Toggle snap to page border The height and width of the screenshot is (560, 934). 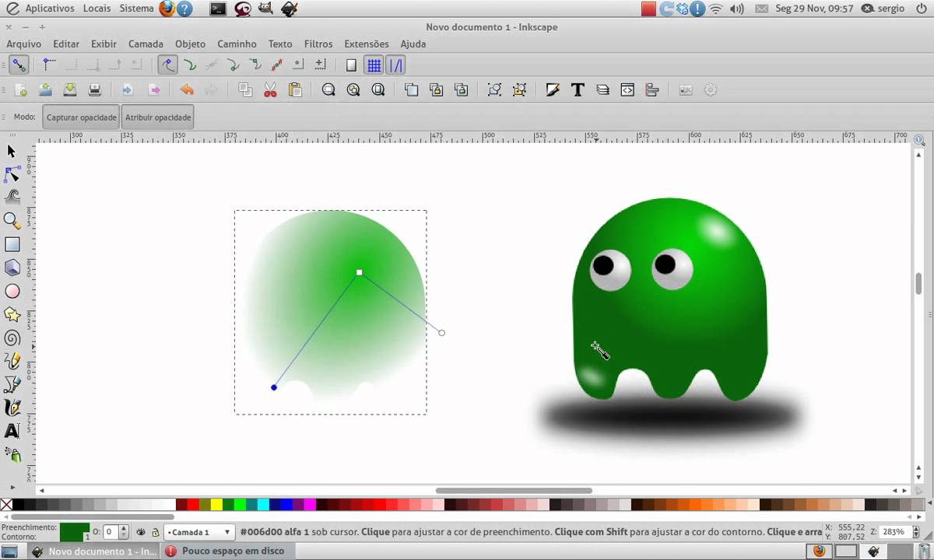pyautogui.click(x=351, y=65)
